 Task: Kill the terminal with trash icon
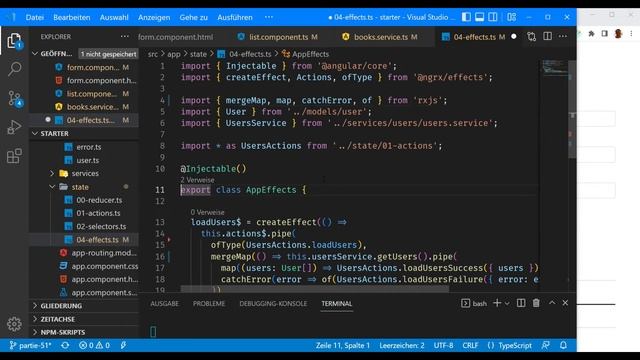[536, 303]
